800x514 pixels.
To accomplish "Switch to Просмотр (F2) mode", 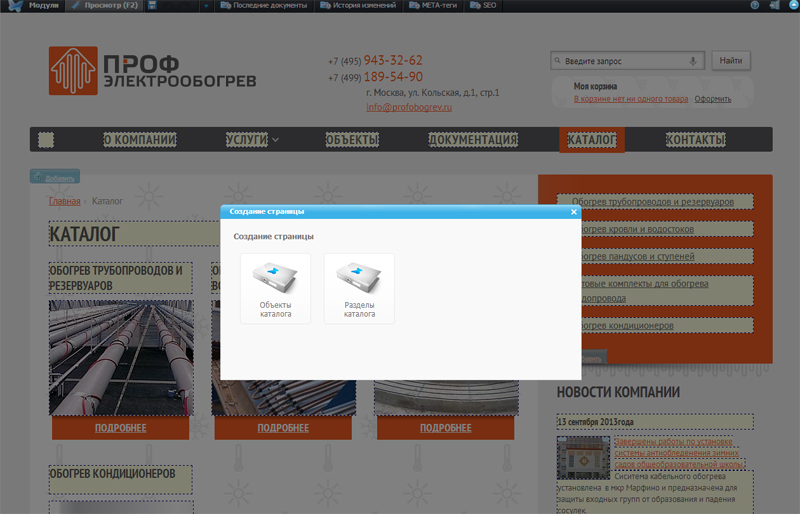I will [105, 5].
